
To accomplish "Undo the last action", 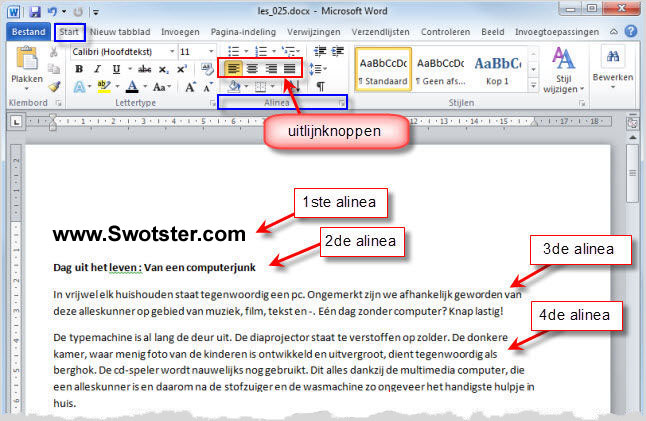I will pos(52,12).
